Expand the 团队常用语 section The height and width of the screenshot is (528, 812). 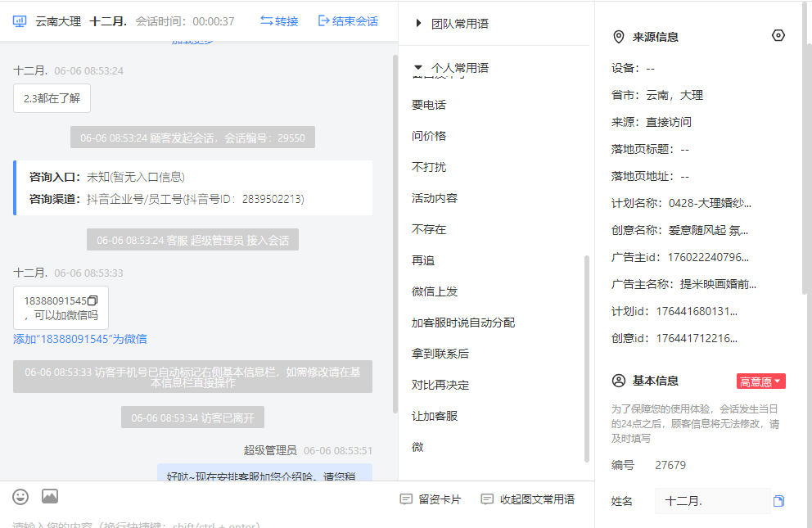click(453, 24)
